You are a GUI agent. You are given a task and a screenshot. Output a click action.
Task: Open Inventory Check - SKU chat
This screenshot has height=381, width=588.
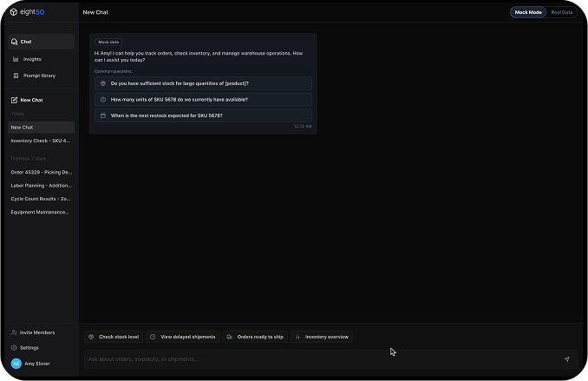click(40, 140)
